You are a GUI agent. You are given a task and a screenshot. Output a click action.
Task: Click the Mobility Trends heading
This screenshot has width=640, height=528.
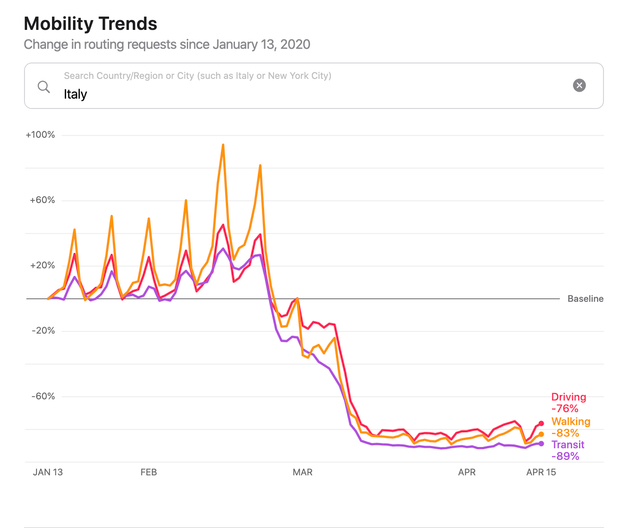point(90,23)
